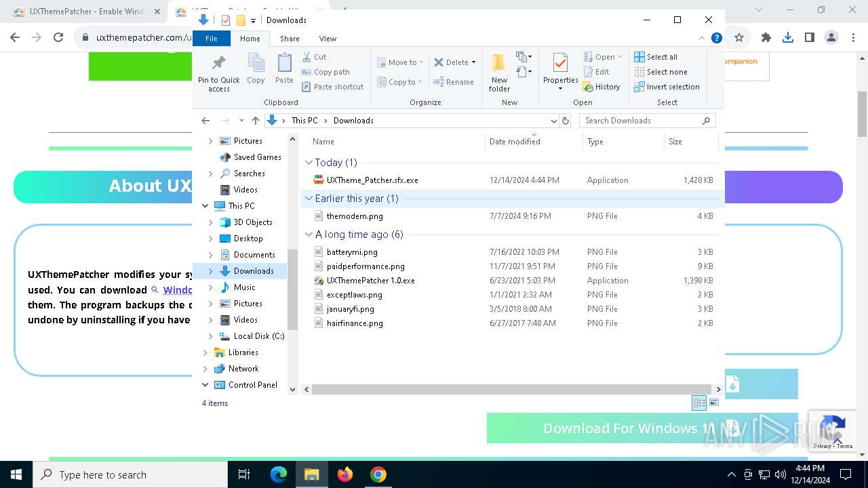The height and width of the screenshot is (488, 868).
Task: Click horizontal scrollbar in file list
Action: tap(512, 390)
